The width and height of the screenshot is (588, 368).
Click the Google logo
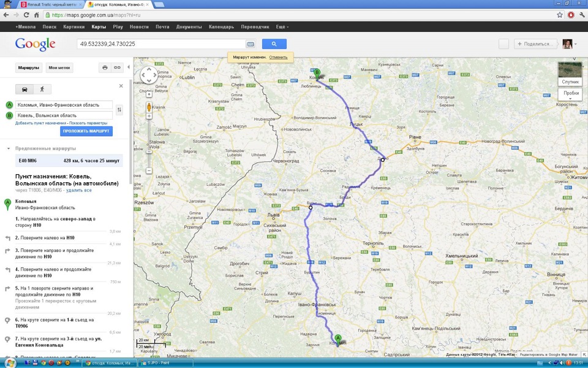coord(36,44)
